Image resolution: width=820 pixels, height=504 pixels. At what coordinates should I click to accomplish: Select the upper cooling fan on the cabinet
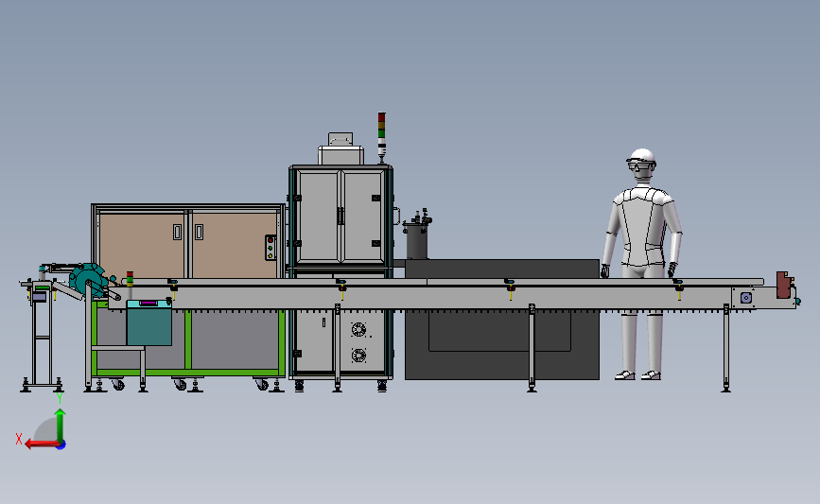358,329
